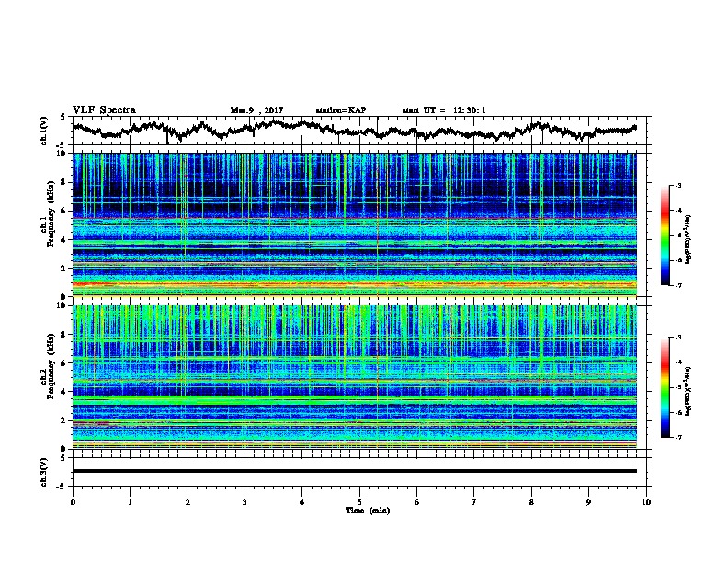Click the time axis tick label "10"
728x563 pixels.
pyautogui.click(x=646, y=502)
